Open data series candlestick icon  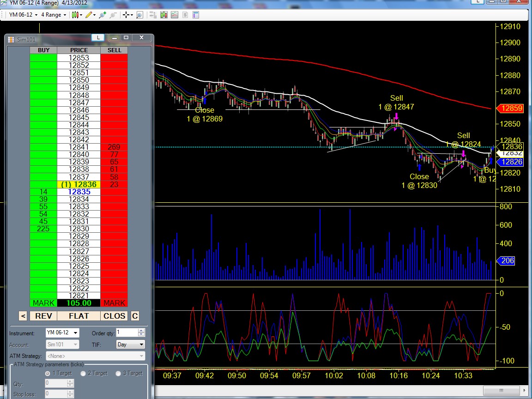[164, 15]
